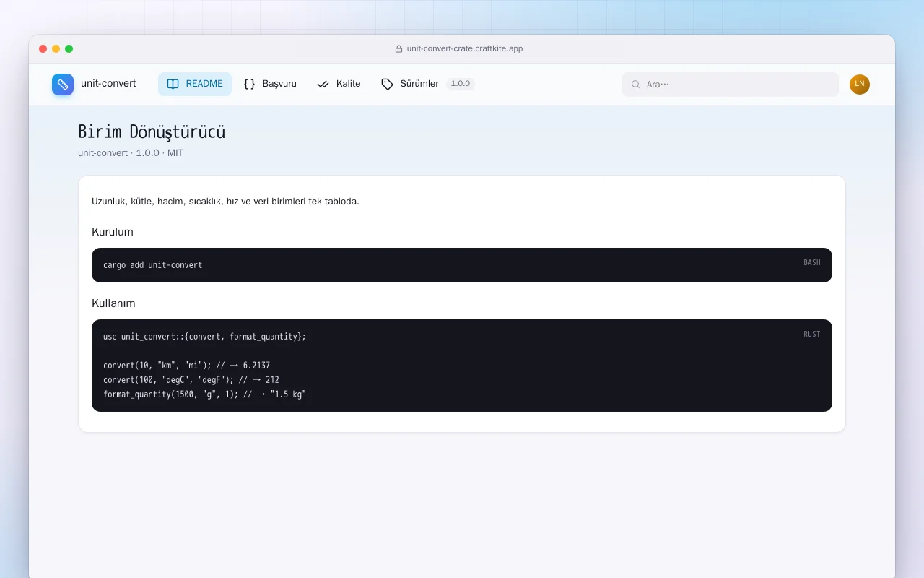Close the window with the red button
This screenshot has height=578, width=924.
click(x=43, y=49)
